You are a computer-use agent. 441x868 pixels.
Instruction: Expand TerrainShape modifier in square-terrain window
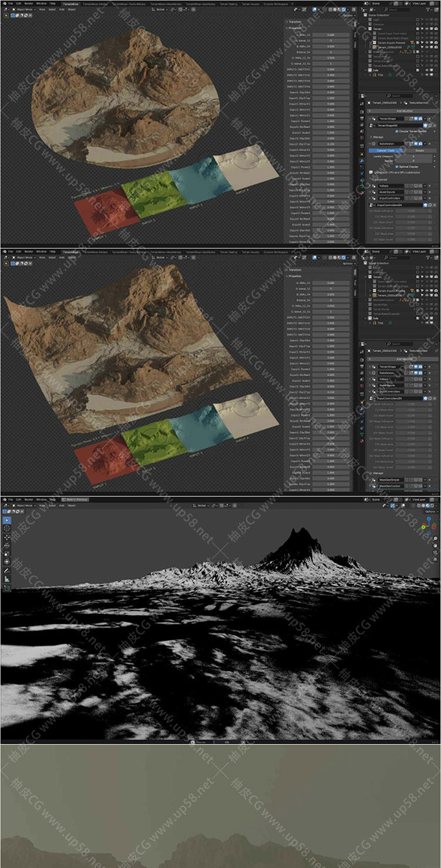(371, 367)
